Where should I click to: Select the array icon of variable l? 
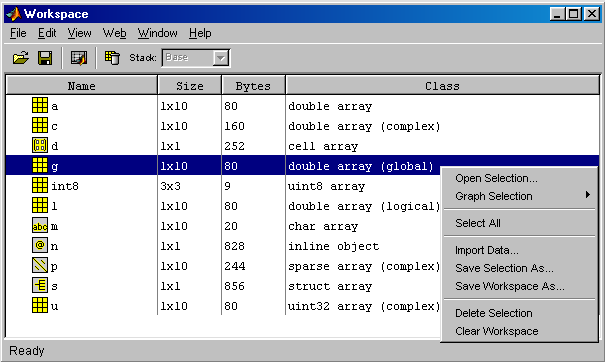coord(40,205)
